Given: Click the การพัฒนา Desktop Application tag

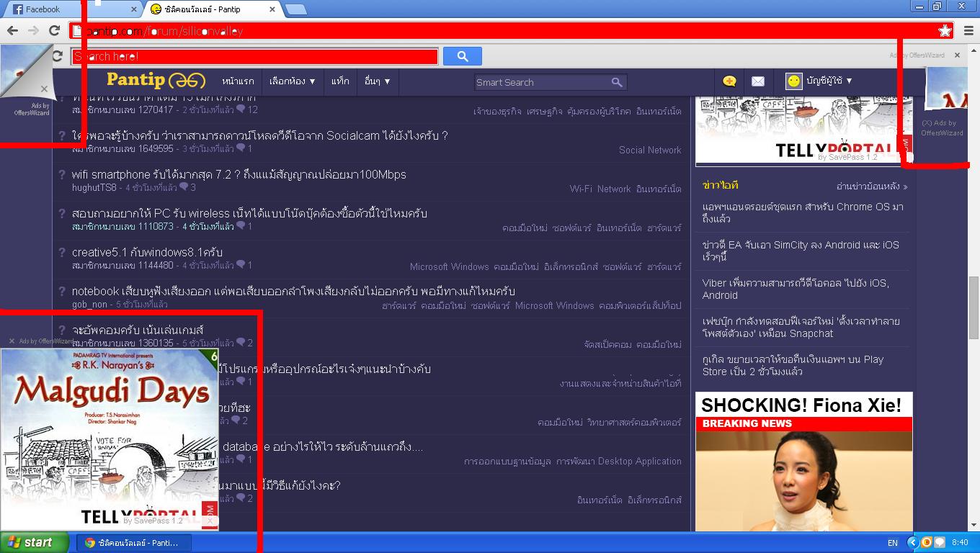Looking at the screenshot, I should click(x=619, y=461).
